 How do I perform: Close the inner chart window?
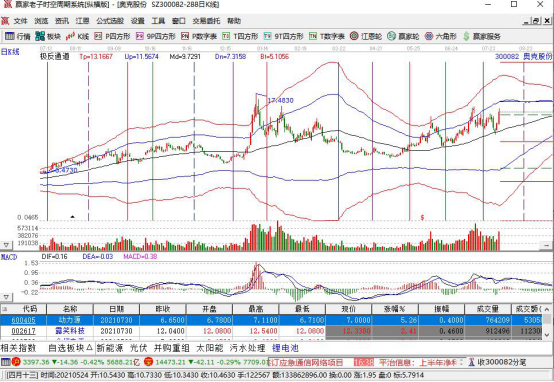(547, 21)
